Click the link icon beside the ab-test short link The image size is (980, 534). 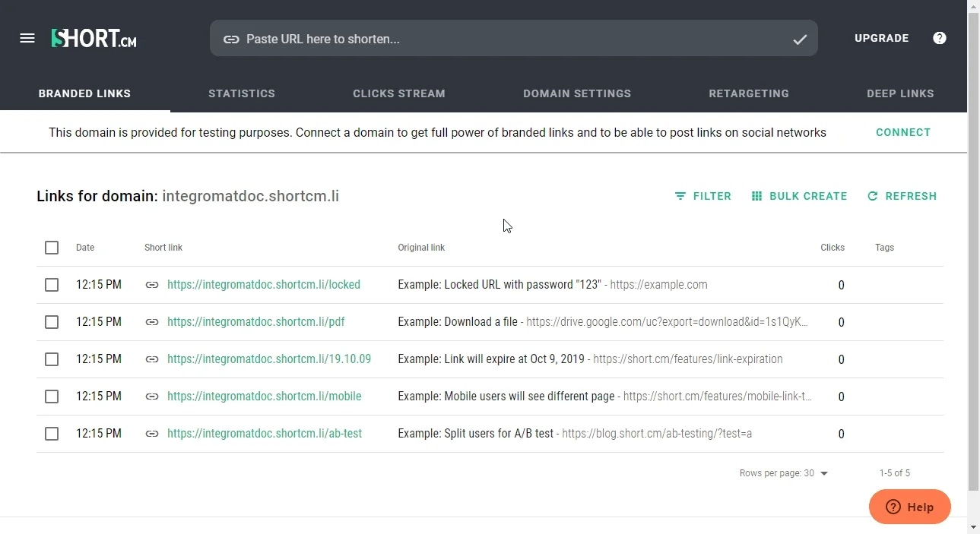point(152,434)
